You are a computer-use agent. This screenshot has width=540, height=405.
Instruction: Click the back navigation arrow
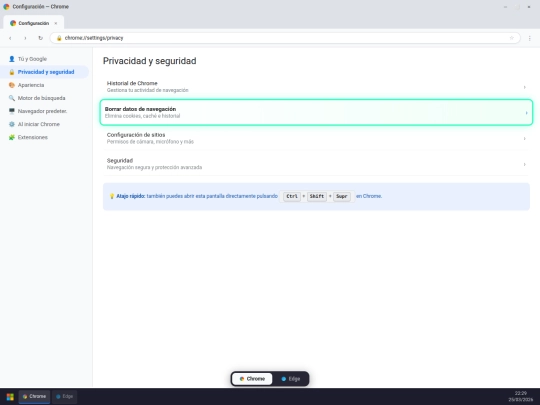pos(10,38)
